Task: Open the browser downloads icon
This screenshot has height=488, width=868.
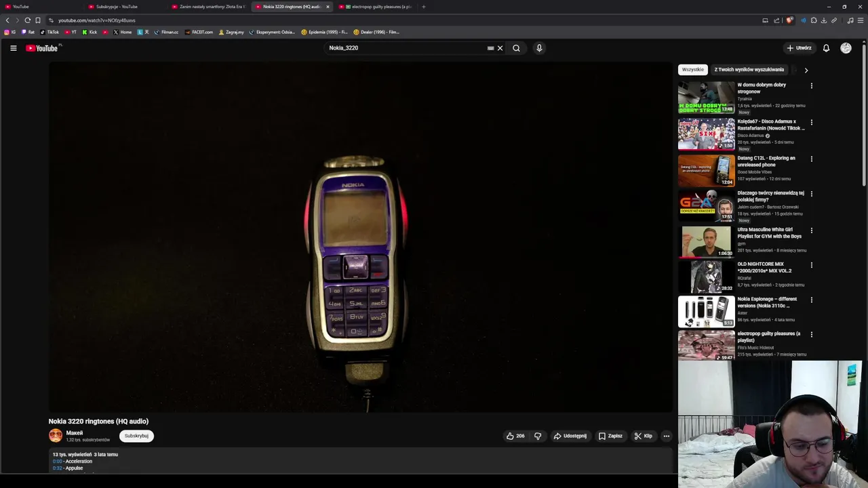Action: 824,20
